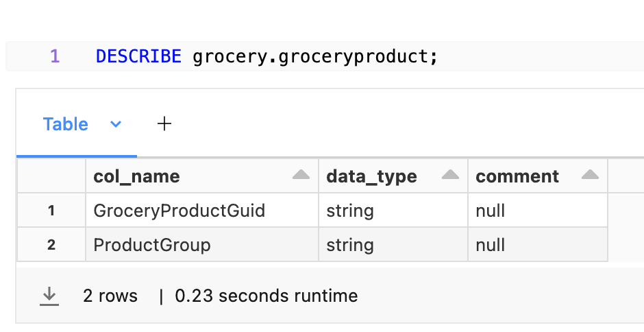Screen dimensions: 644x332
Task: Click the null comment cell for ProductGroup
Action: coord(490,244)
